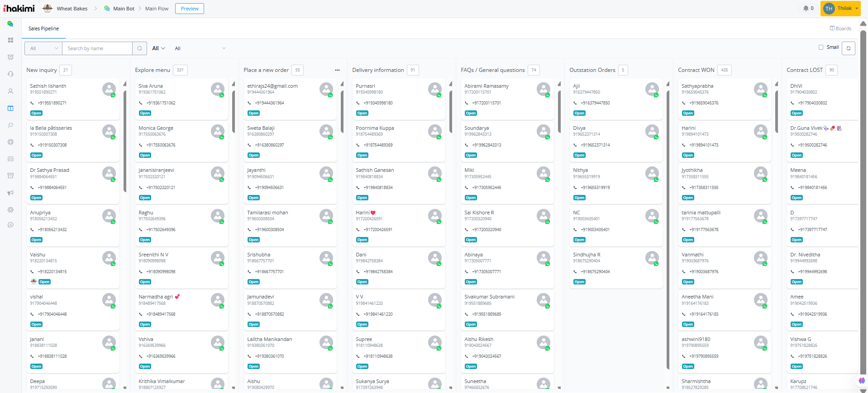Click Main Bot in the breadcrumb

click(x=124, y=9)
